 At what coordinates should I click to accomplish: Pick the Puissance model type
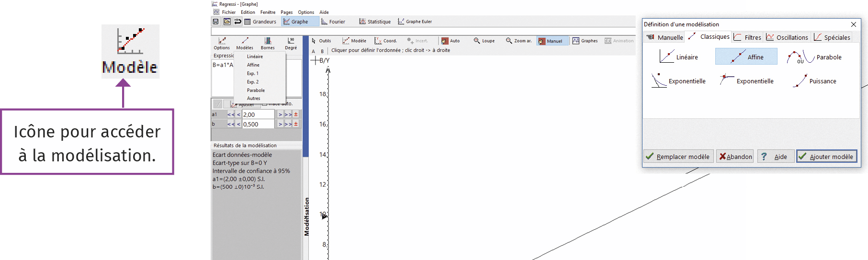(x=815, y=81)
